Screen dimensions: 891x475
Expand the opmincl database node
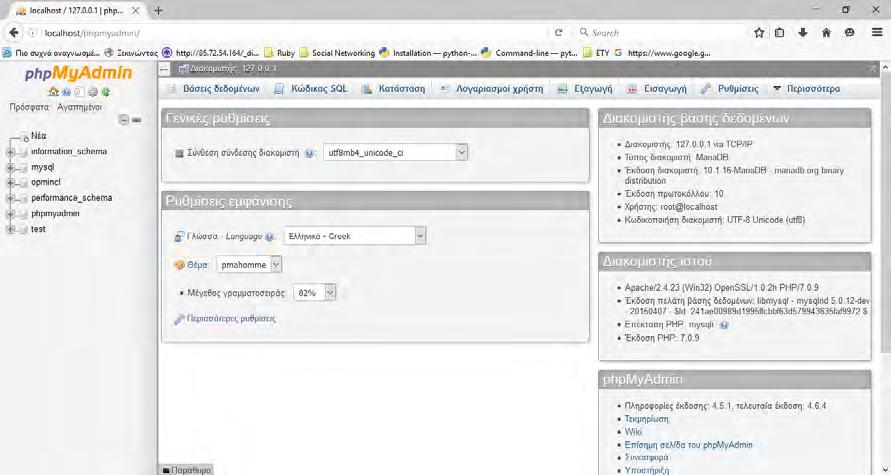tap(10, 183)
